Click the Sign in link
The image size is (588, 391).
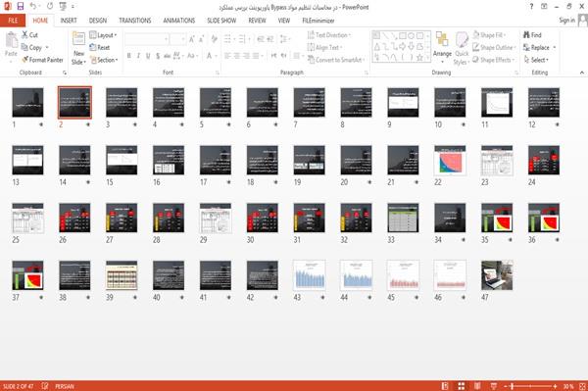point(566,21)
